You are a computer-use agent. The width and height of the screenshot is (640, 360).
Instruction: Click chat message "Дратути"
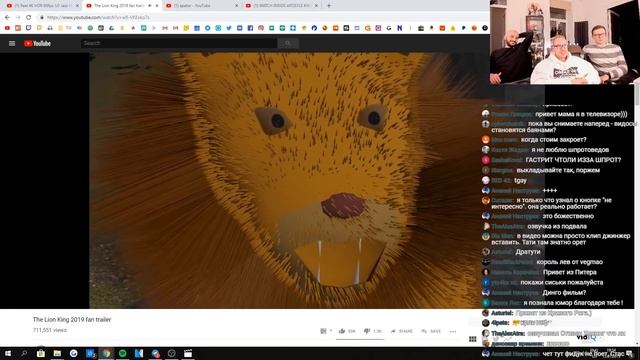click(528, 252)
